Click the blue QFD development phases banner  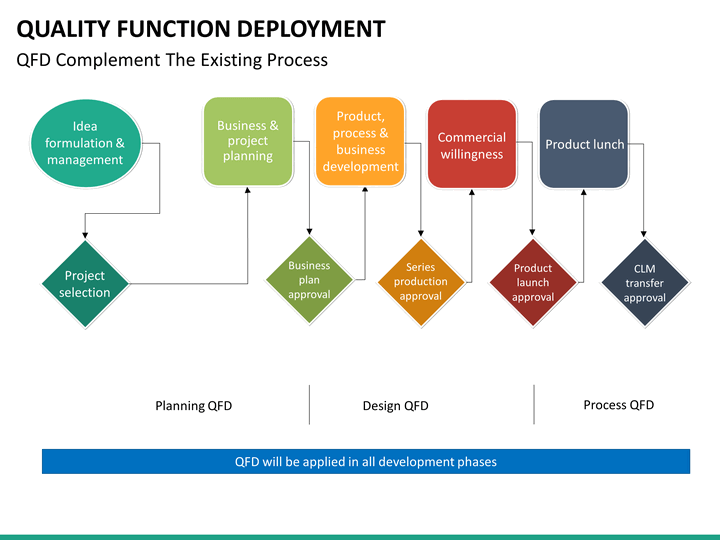[x=366, y=461]
